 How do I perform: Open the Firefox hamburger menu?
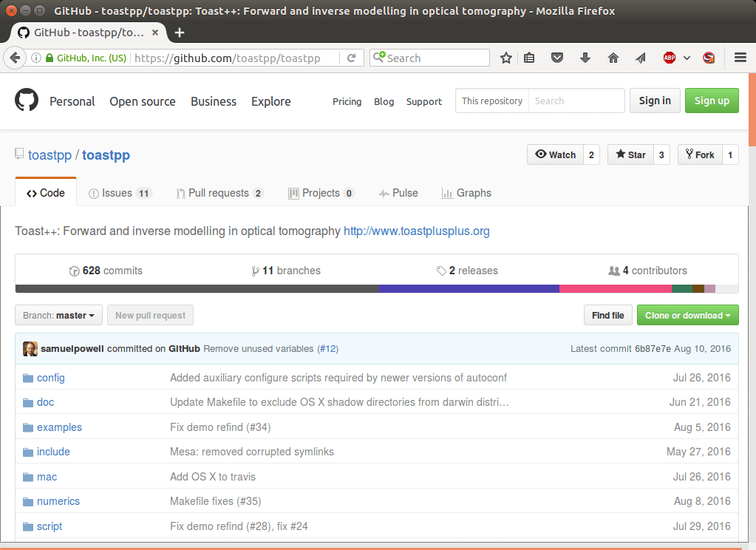(x=740, y=58)
